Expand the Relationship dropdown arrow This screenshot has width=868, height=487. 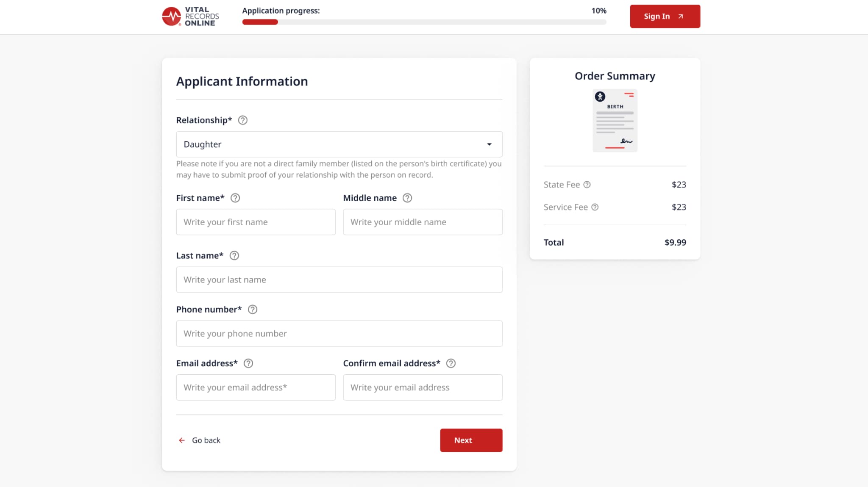click(489, 144)
